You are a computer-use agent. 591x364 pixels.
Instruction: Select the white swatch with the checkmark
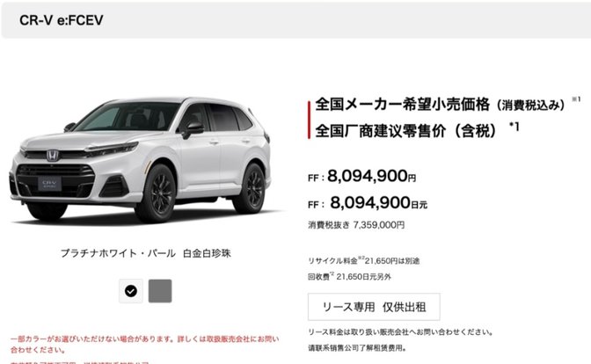pos(131,291)
